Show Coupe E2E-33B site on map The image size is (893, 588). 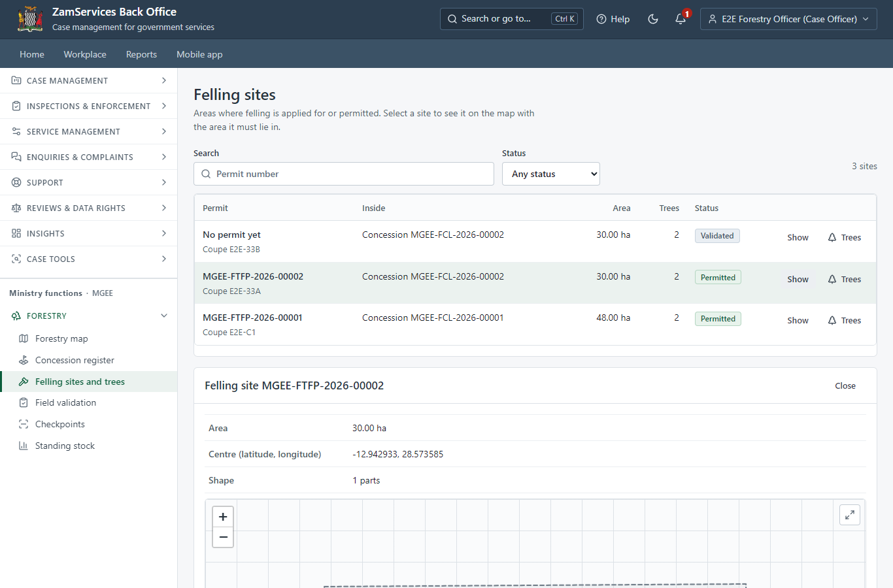pyautogui.click(x=798, y=237)
